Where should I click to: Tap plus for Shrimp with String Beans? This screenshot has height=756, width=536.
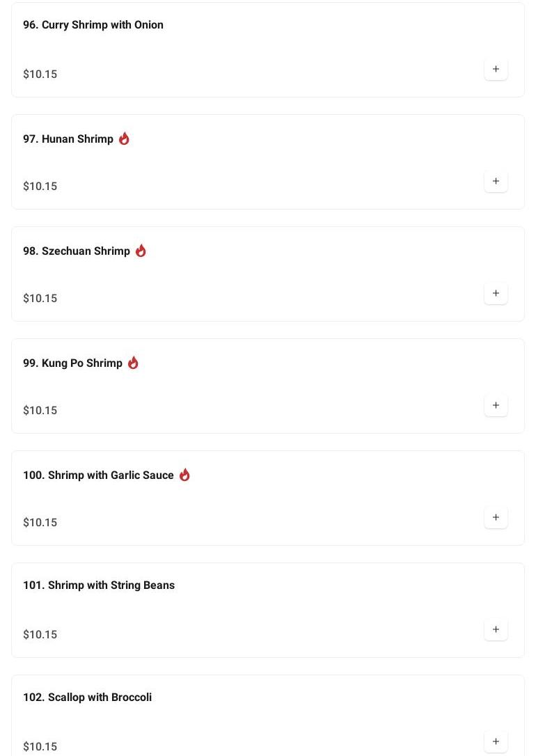(496, 630)
